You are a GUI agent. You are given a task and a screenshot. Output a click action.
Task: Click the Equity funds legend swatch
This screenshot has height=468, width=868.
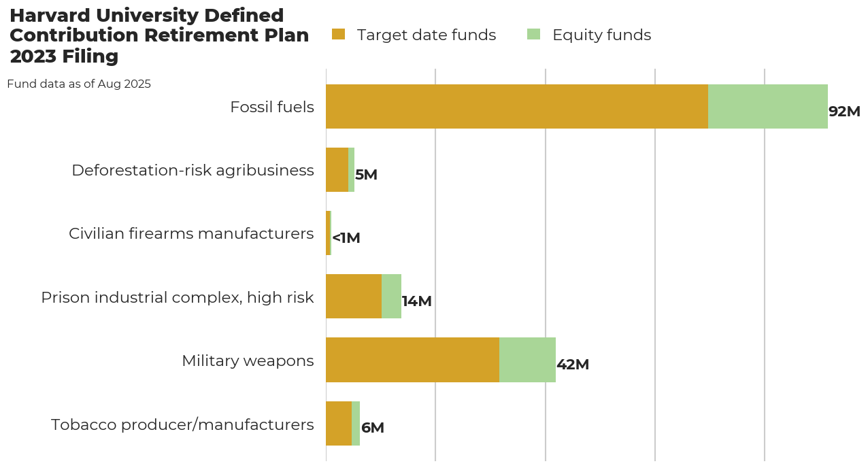(534, 34)
